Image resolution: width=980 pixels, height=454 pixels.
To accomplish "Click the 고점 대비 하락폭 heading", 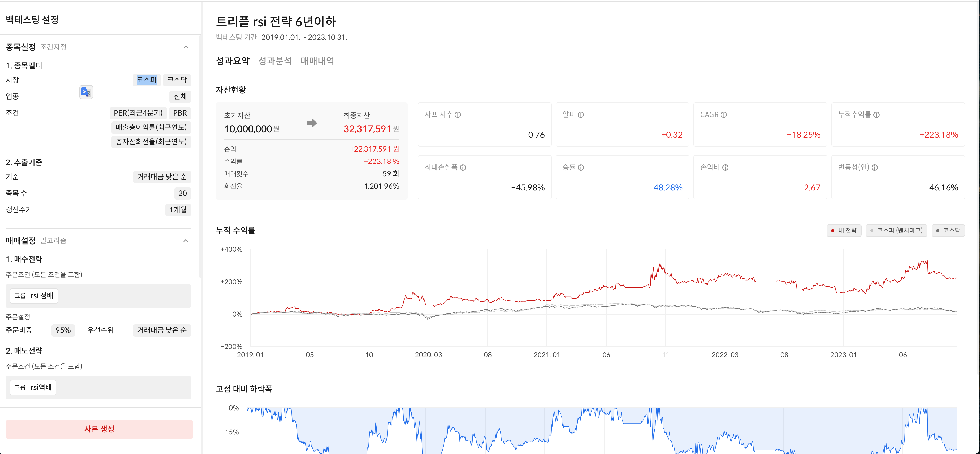I will point(244,389).
